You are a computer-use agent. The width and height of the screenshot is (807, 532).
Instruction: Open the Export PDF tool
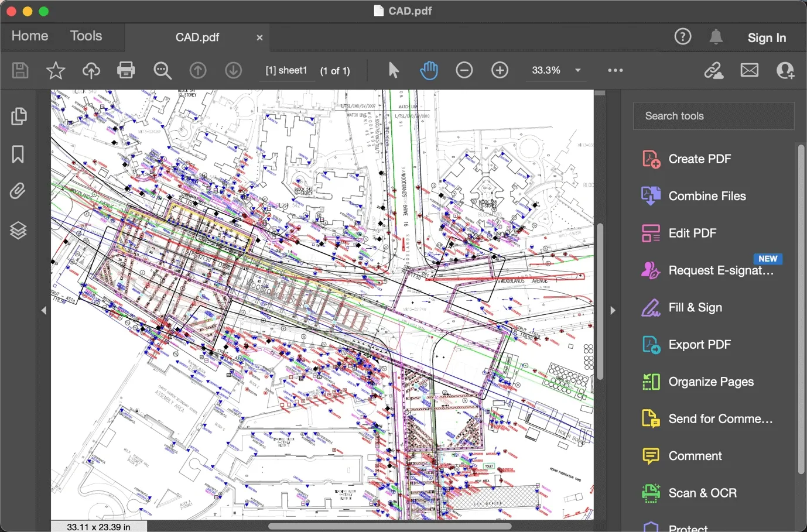point(699,345)
